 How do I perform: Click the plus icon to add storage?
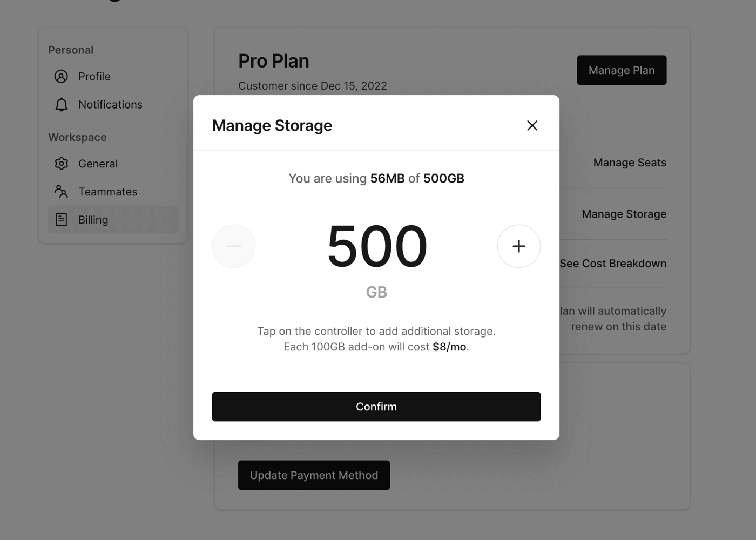point(518,246)
